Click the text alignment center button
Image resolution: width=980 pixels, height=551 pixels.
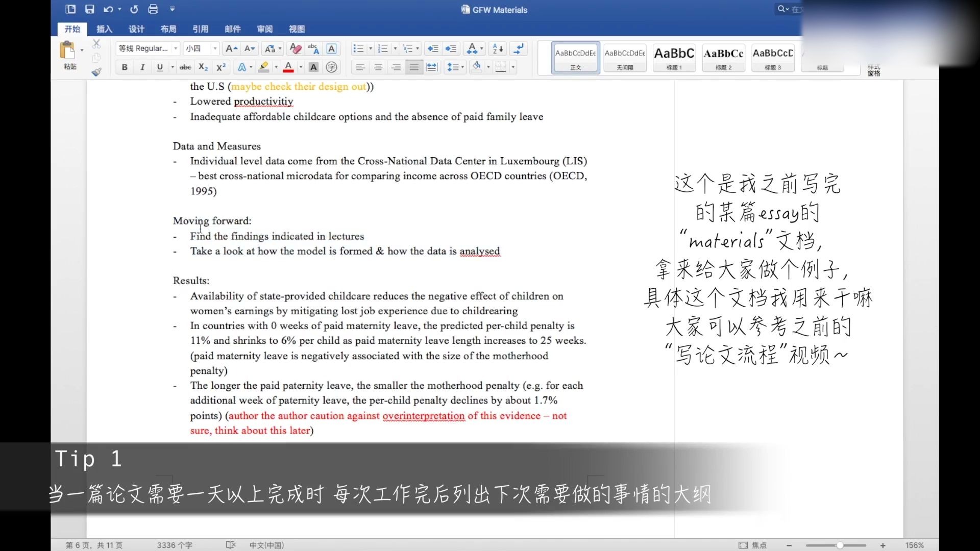378,67
